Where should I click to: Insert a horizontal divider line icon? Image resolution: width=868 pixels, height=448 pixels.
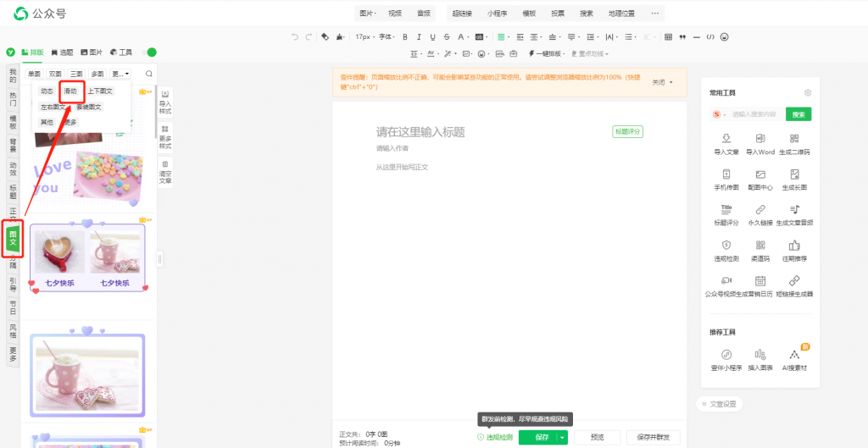tap(697, 37)
